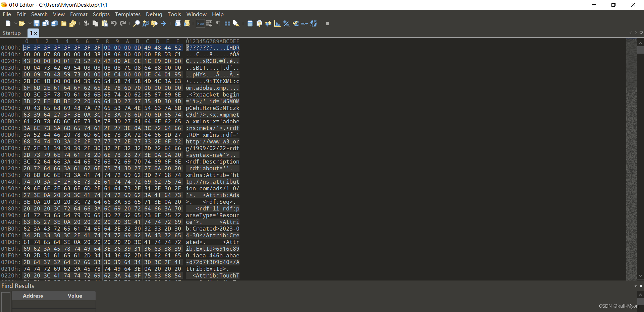Open the dropdown beside the New icon
The height and width of the screenshot is (312, 644).
[x=16, y=23]
